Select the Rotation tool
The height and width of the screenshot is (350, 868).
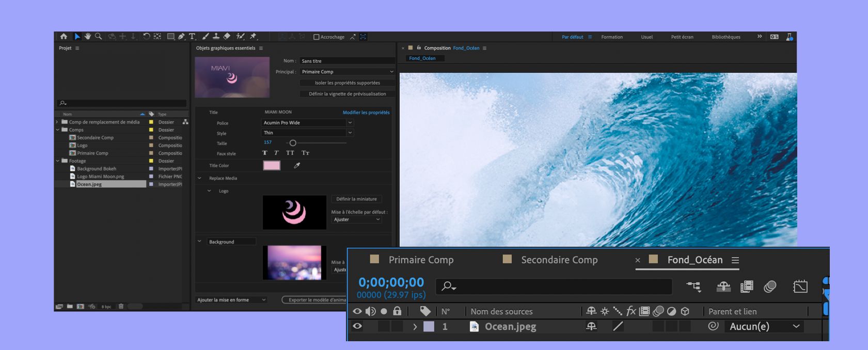pos(147,37)
